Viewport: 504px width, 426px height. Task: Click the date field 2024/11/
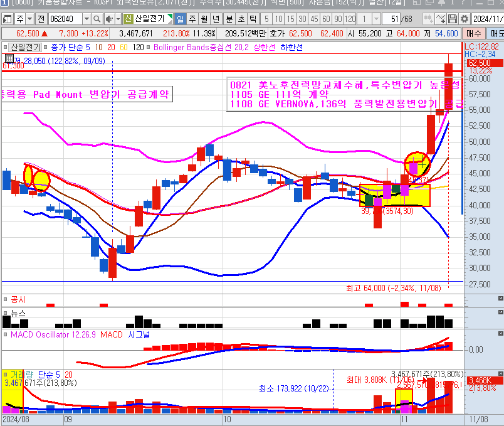point(488,19)
